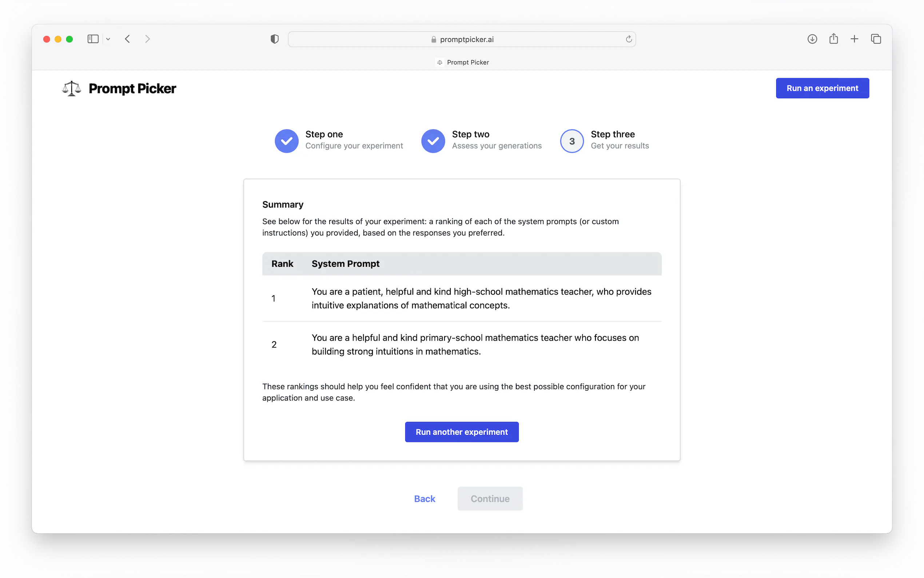
Task: Click the Prompt Picker scales logo
Action: pos(71,88)
